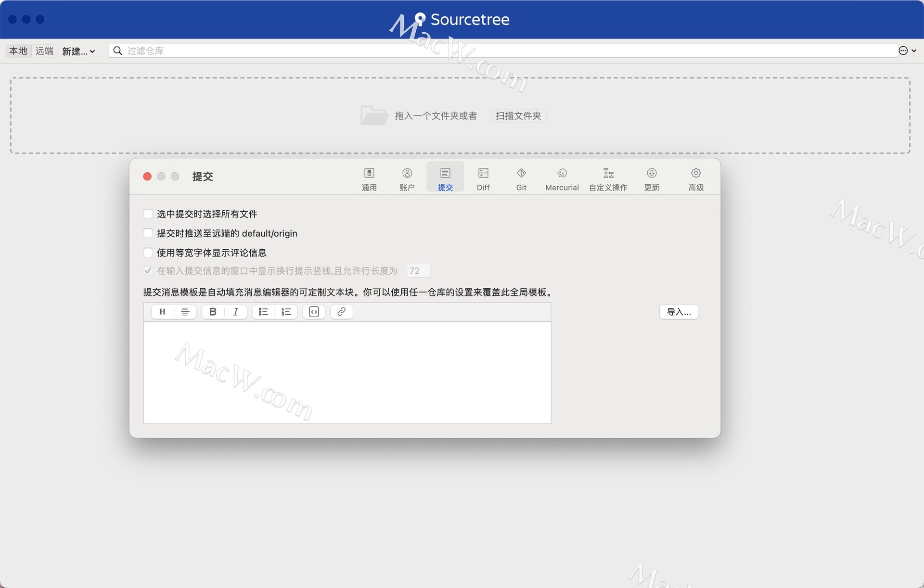Enable 使用等宽字体显示评论信息 checkbox
This screenshot has height=588, width=924.
tap(148, 253)
